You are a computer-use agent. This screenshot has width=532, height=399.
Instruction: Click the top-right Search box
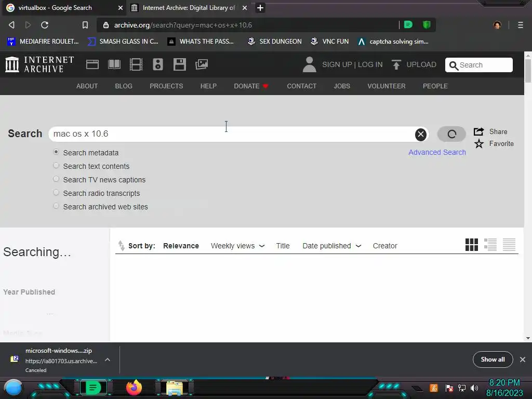pyautogui.click(x=478, y=65)
